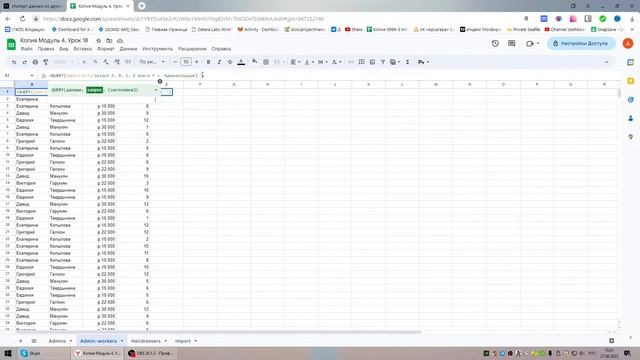Open horizontal align dropdown

point(294,62)
